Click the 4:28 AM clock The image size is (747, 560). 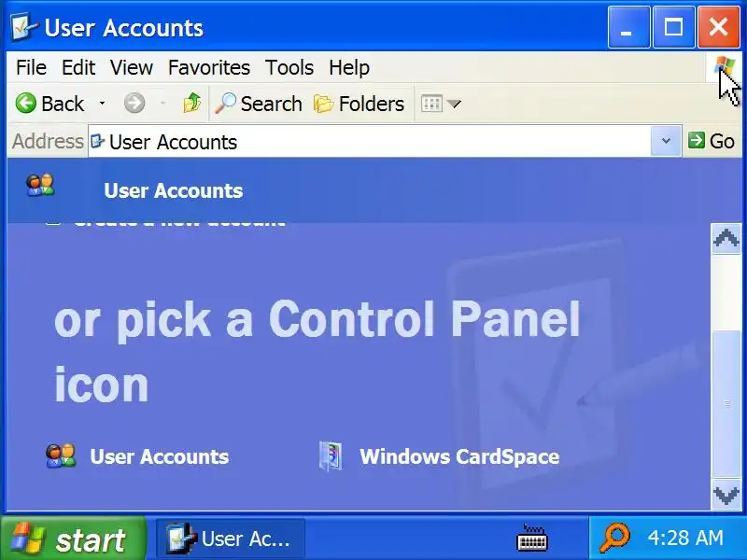tap(685, 539)
